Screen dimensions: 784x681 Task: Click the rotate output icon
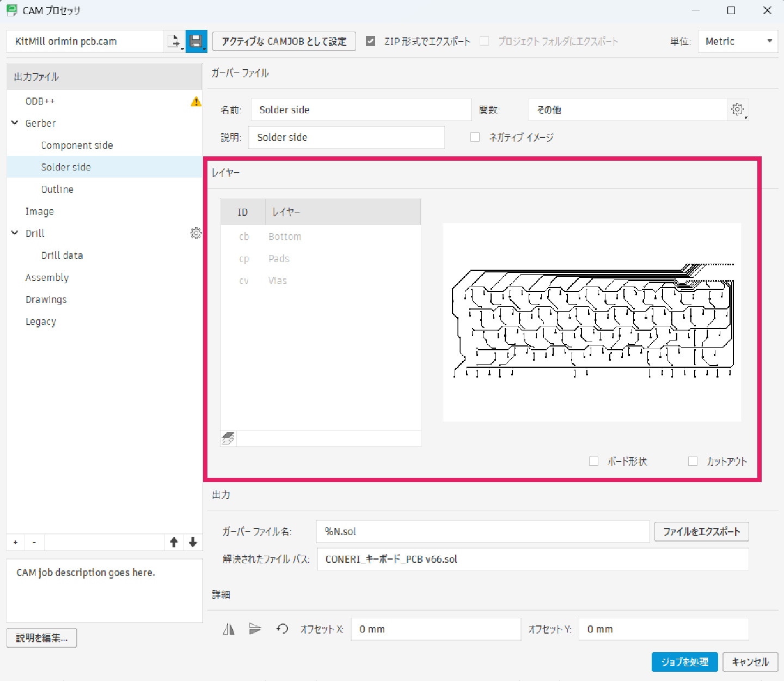click(x=282, y=629)
